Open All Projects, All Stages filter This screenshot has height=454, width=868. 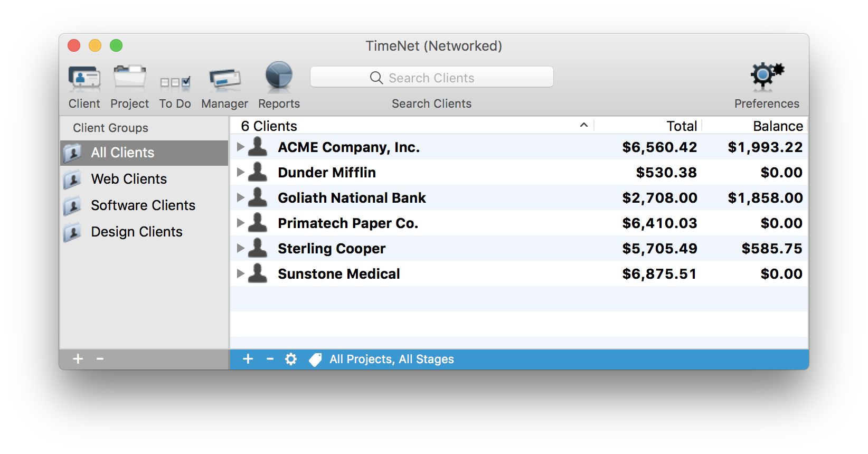coord(392,360)
